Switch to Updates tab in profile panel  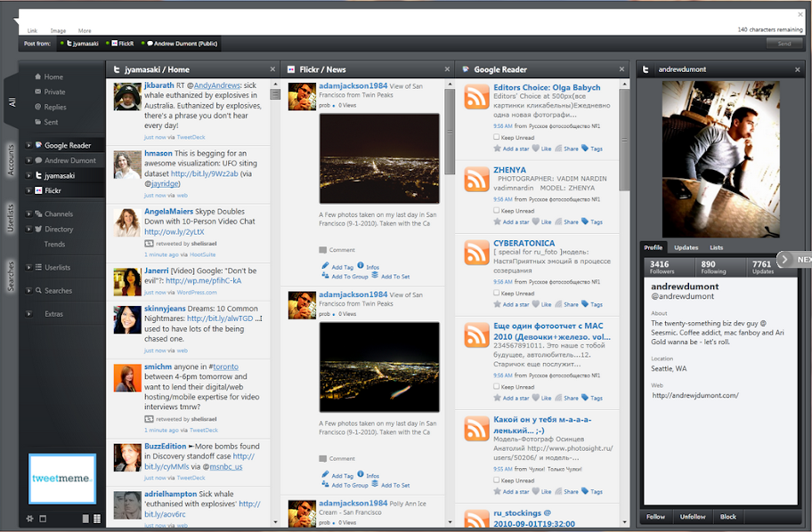(686, 247)
